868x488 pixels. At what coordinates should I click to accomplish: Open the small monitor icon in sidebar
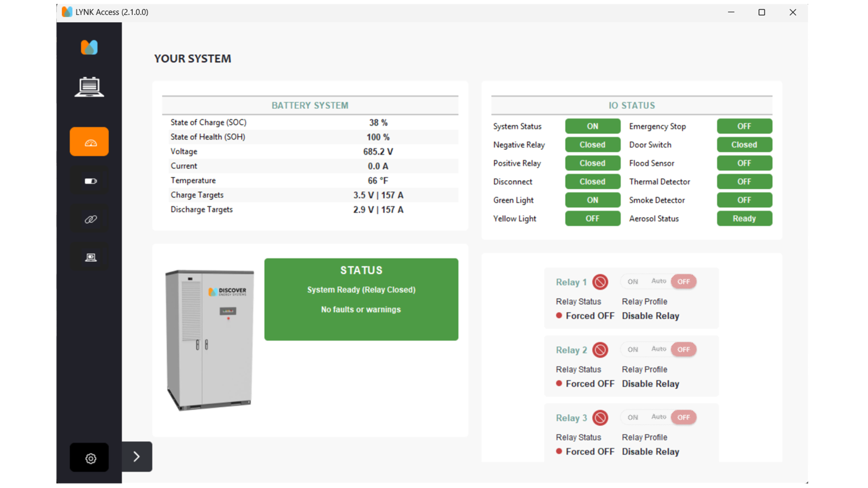coord(90,257)
